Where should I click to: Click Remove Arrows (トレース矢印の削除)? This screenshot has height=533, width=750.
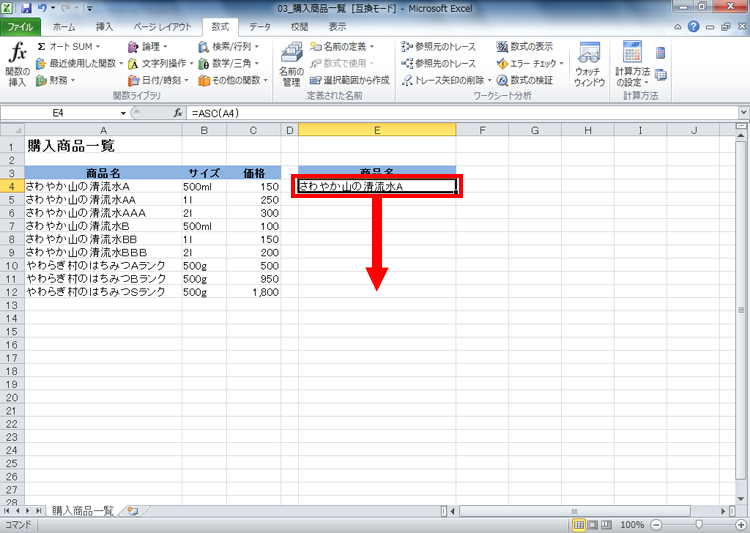click(x=446, y=80)
